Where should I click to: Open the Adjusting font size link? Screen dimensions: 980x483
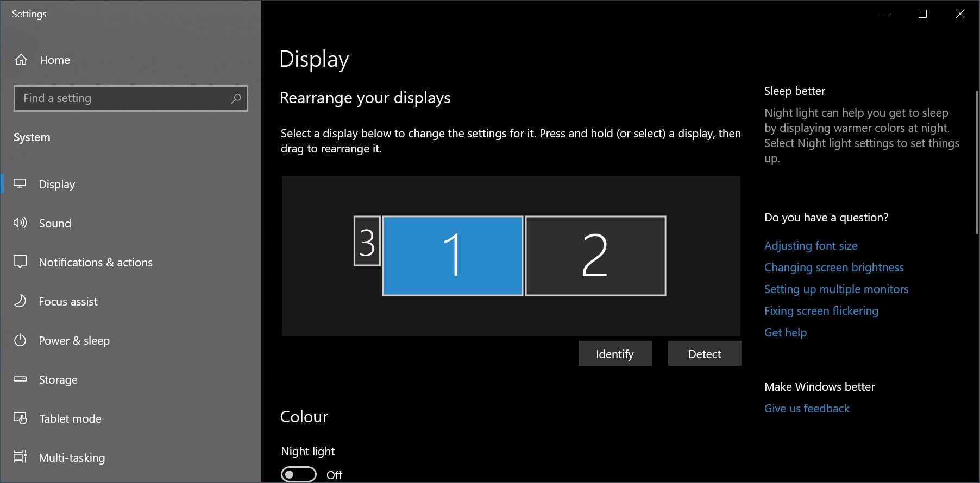(811, 246)
